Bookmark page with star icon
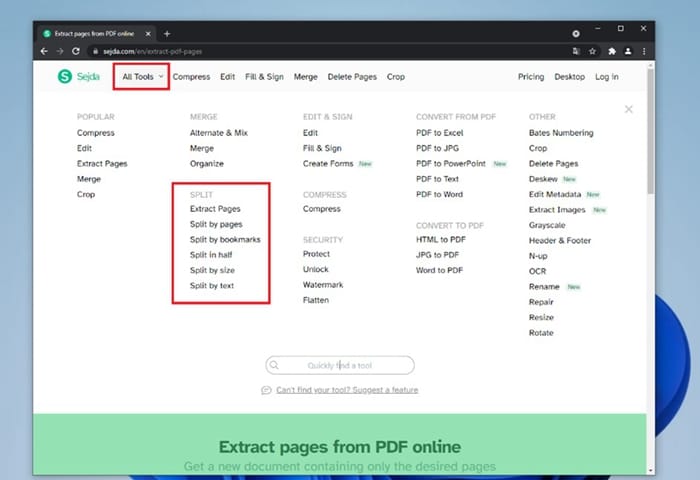Image resolution: width=700 pixels, height=480 pixels. 592,51
